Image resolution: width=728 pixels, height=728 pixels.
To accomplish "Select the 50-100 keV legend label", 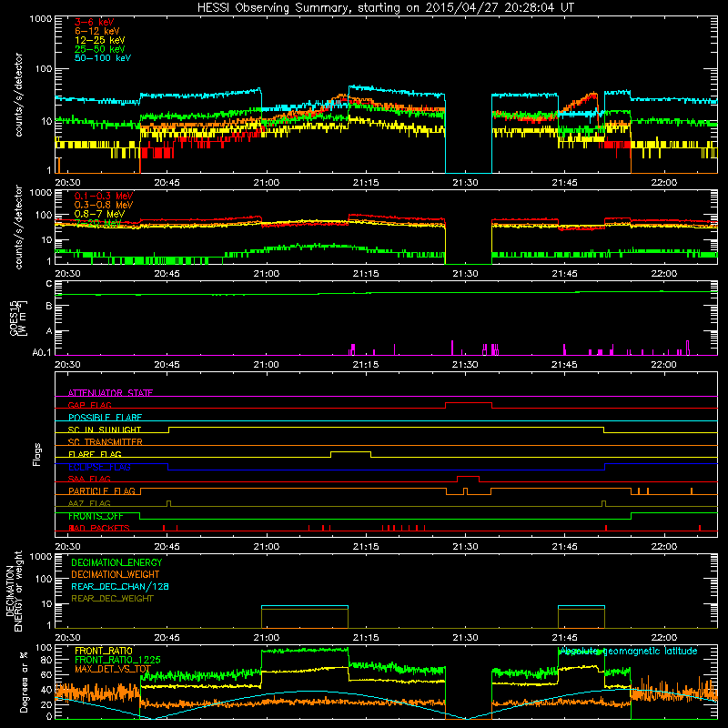I will click(x=103, y=58).
